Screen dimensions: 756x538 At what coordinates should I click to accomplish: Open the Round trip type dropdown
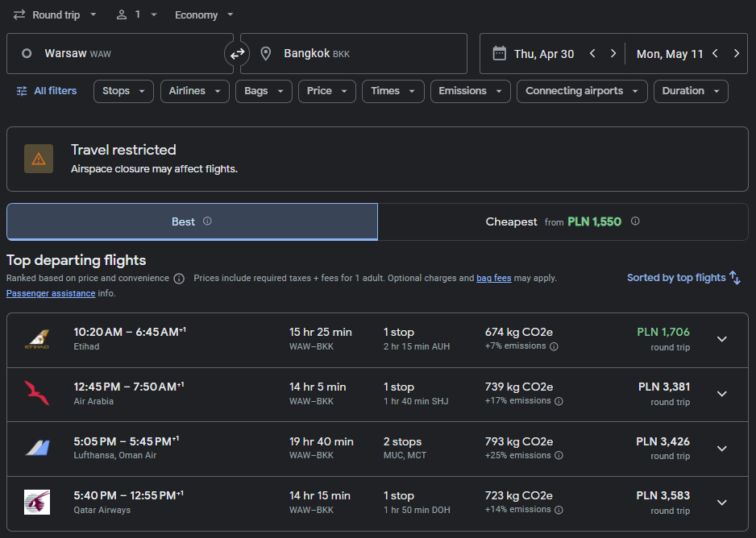pos(55,15)
